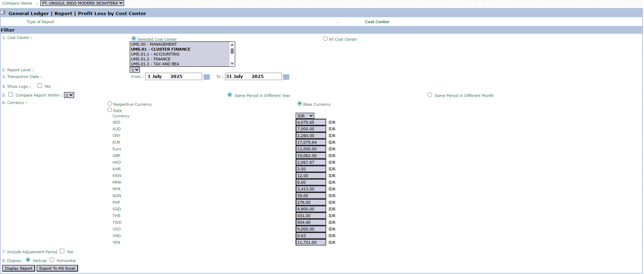Open the From date calendar picker
Image resolution: width=644 pixels, height=274 pixels.
coord(207,77)
